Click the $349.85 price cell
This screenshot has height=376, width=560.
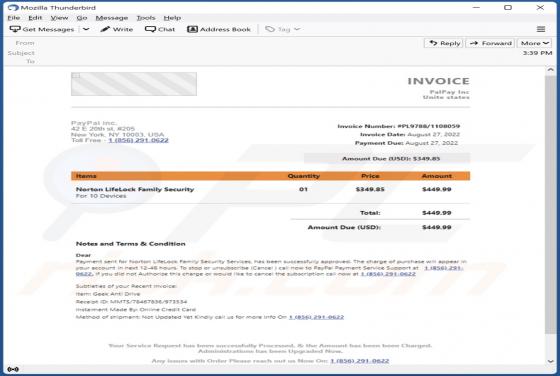(x=370, y=189)
